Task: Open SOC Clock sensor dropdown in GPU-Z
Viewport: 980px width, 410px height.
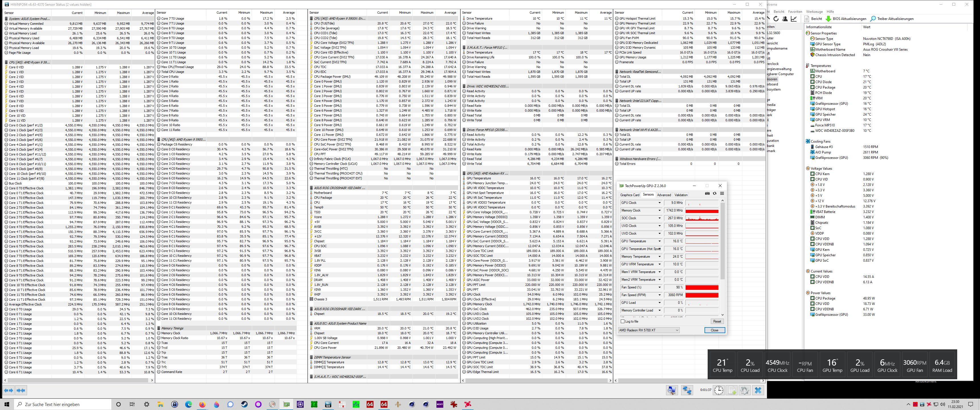Action: pyautogui.click(x=659, y=218)
